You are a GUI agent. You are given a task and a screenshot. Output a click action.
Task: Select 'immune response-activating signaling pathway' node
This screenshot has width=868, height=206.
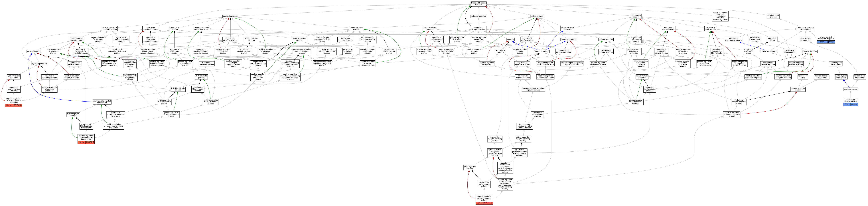point(533,89)
